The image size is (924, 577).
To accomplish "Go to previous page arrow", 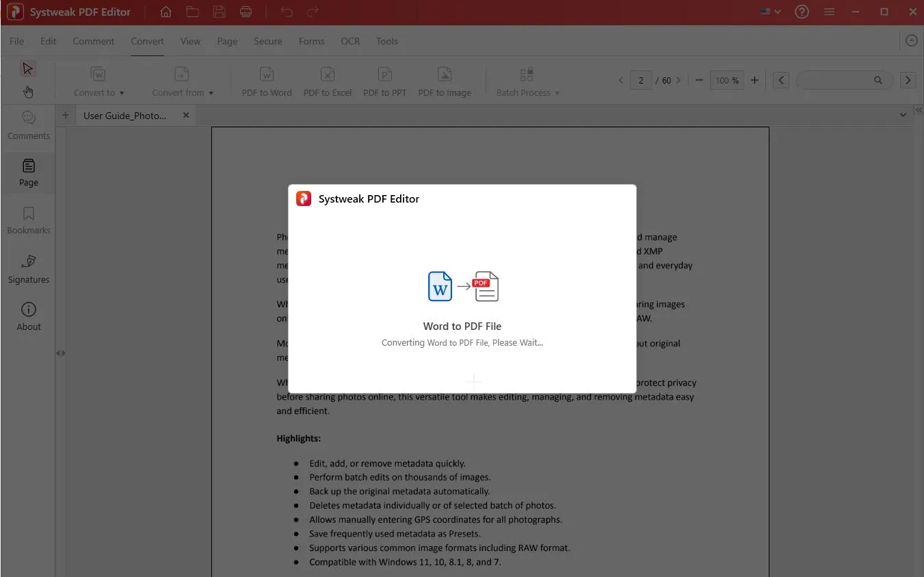I will click(x=621, y=80).
